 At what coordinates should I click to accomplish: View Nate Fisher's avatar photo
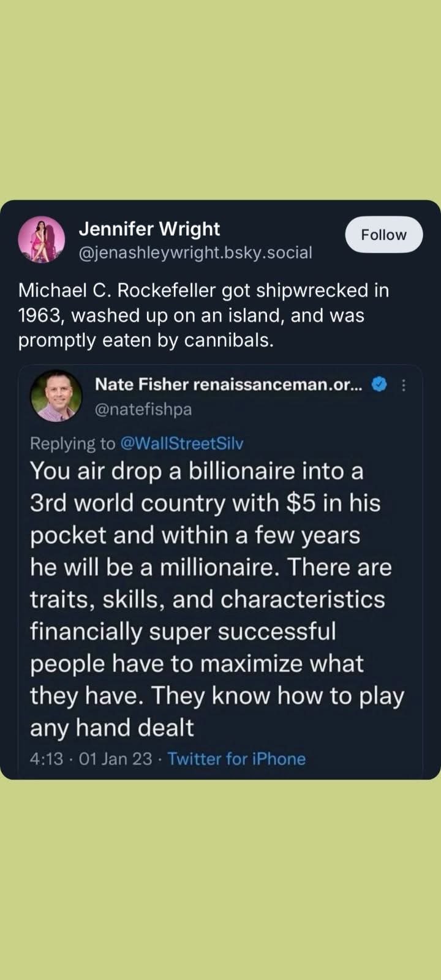click(x=56, y=396)
